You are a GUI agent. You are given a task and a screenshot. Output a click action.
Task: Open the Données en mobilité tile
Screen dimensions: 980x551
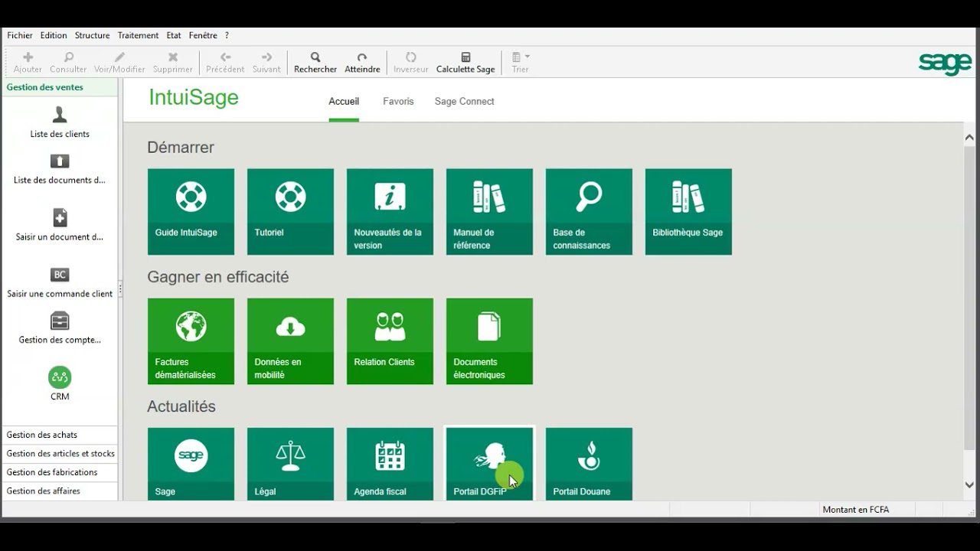[290, 341]
